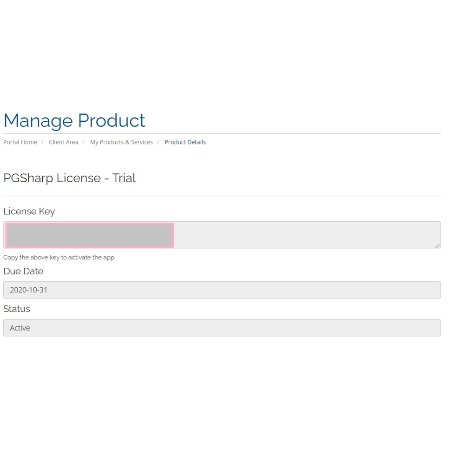Click the Due Date field showing 2020-10-31
The height and width of the screenshot is (476, 476).
point(222,290)
